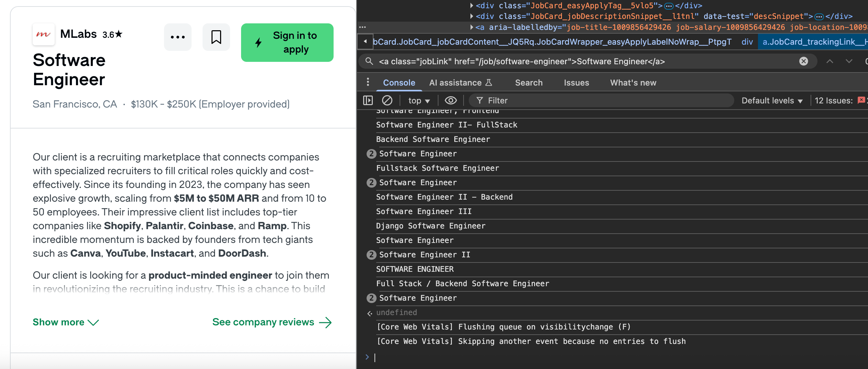This screenshot has width=868, height=369.
Task: Click Sign in to apply button
Action: pyautogui.click(x=287, y=42)
